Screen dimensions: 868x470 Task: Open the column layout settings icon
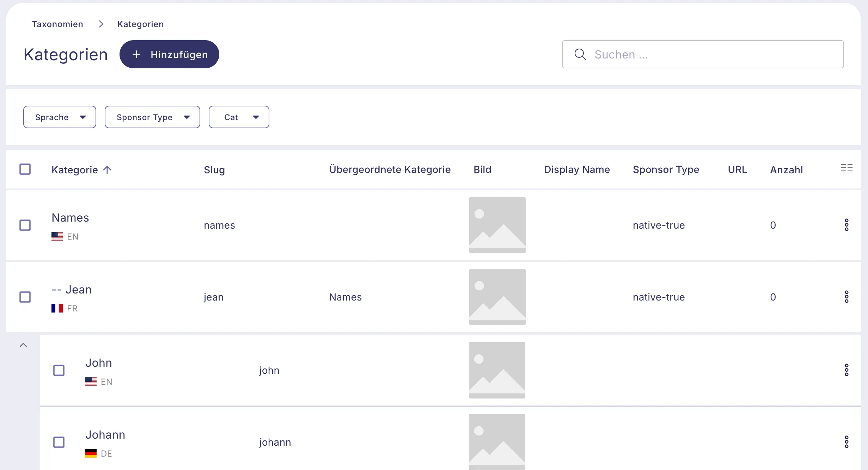846,169
